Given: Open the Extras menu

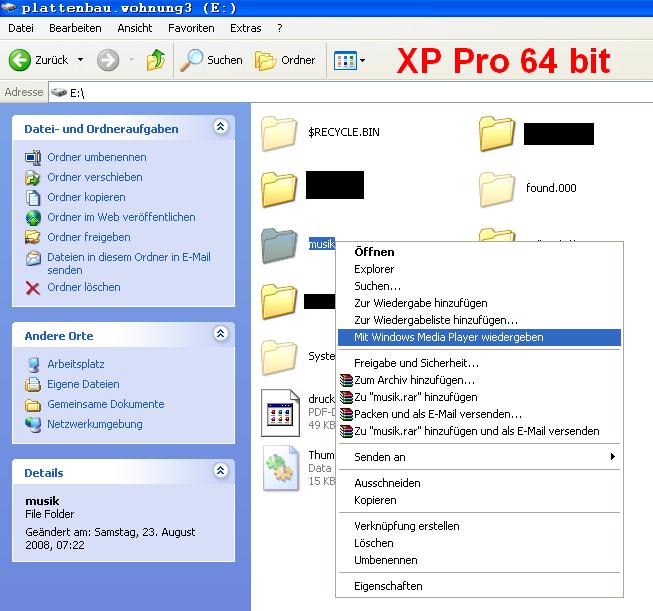Looking at the screenshot, I should pyautogui.click(x=246, y=28).
